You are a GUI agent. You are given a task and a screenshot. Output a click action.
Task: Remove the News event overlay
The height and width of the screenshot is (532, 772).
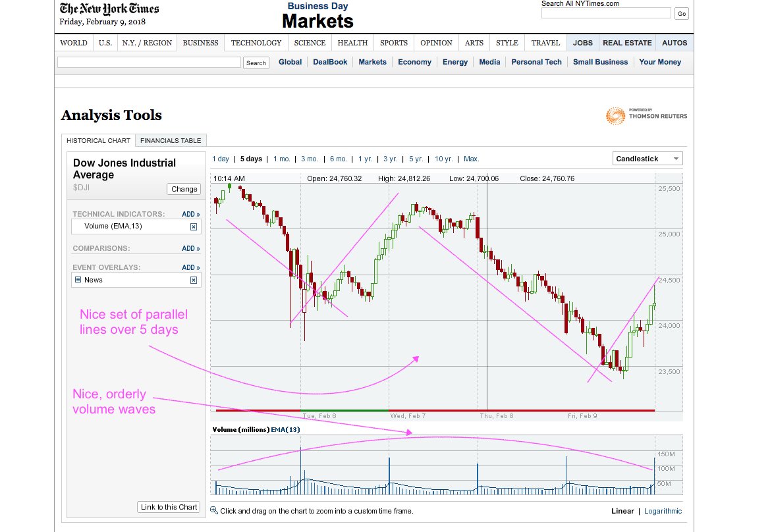tap(194, 280)
